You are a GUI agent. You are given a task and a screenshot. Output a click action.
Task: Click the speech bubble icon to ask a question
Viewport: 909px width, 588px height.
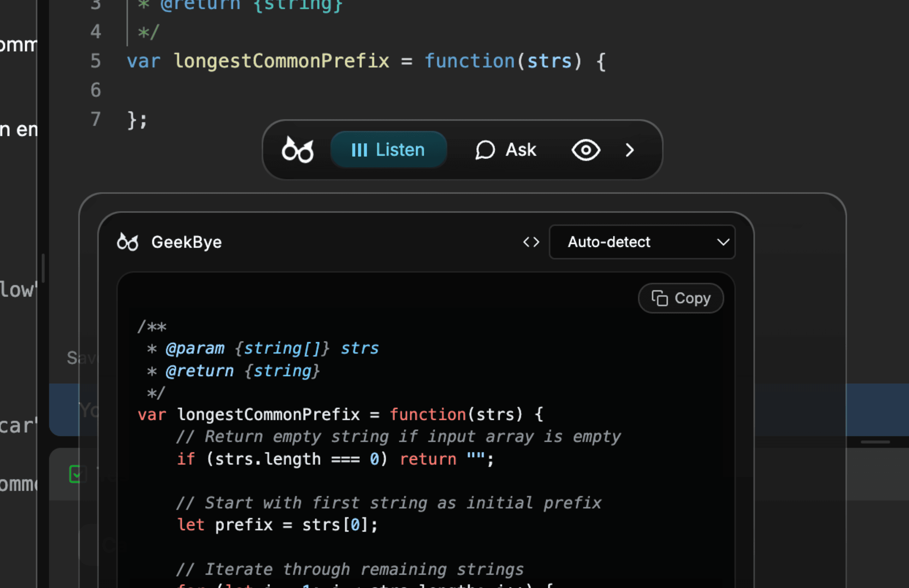pyautogui.click(x=485, y=150)
